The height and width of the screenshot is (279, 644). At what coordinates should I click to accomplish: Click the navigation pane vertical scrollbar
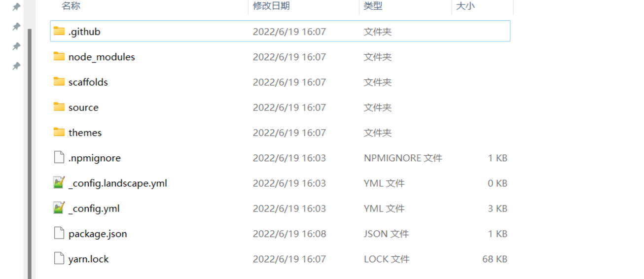click(30, 153)
